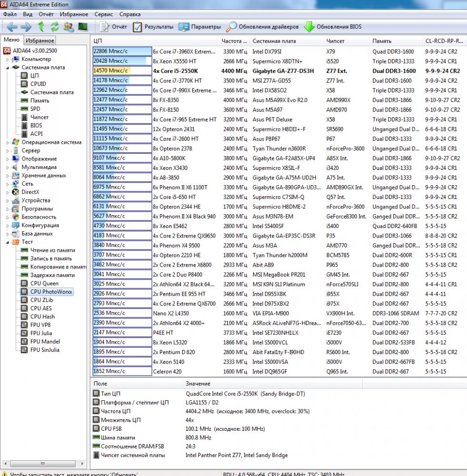Switch to the Меню tab

[11, 40]
